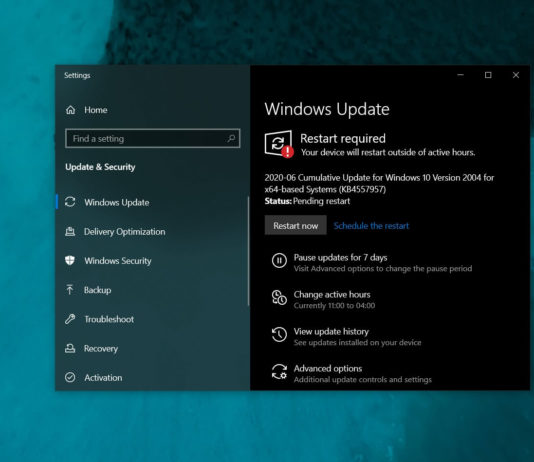Click the pause updates circle icon
534x462 pixels.
click(x=279, y=261)
